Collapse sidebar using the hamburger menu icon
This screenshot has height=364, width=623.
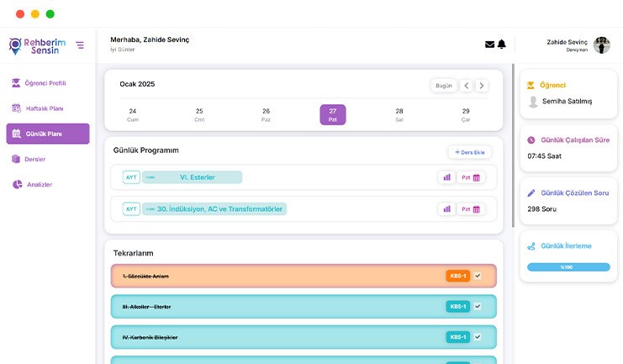tap(80, 45)
